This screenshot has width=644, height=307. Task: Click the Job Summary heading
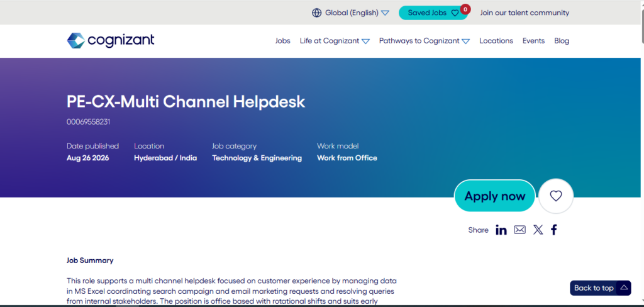point(90,260)
